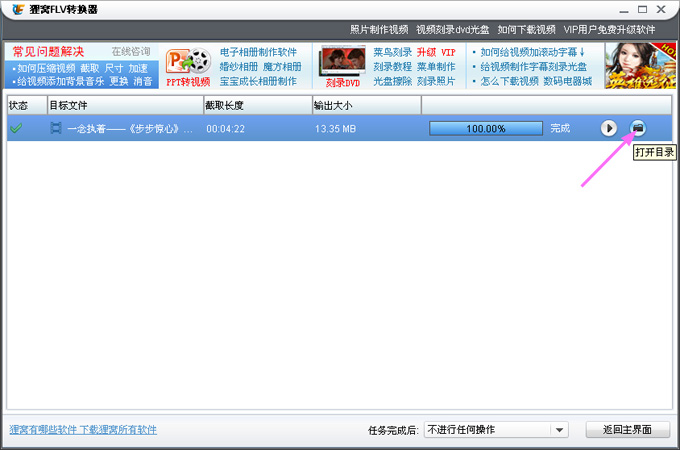This screenshot has width=680, height=450.
Task: Open the 刻录教程 link
Action: [x=392, y=67]
